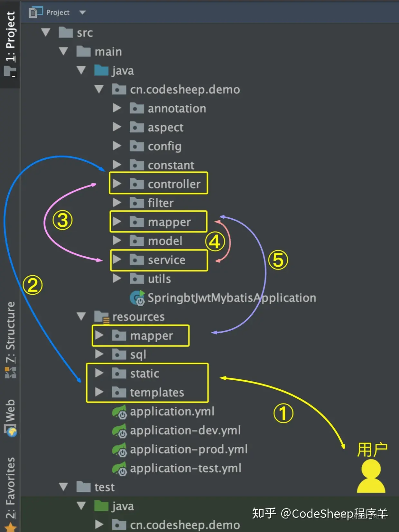The width and height of the screenshot is (399, 532).
Task: Expand the sql folder arrow
Action: click(99, 355)
